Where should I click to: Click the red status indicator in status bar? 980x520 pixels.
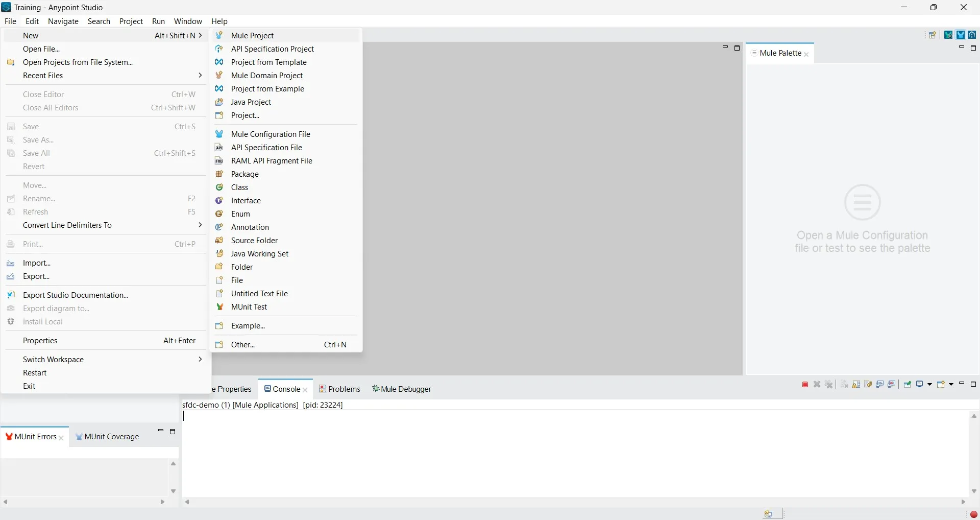coord(974,514)
